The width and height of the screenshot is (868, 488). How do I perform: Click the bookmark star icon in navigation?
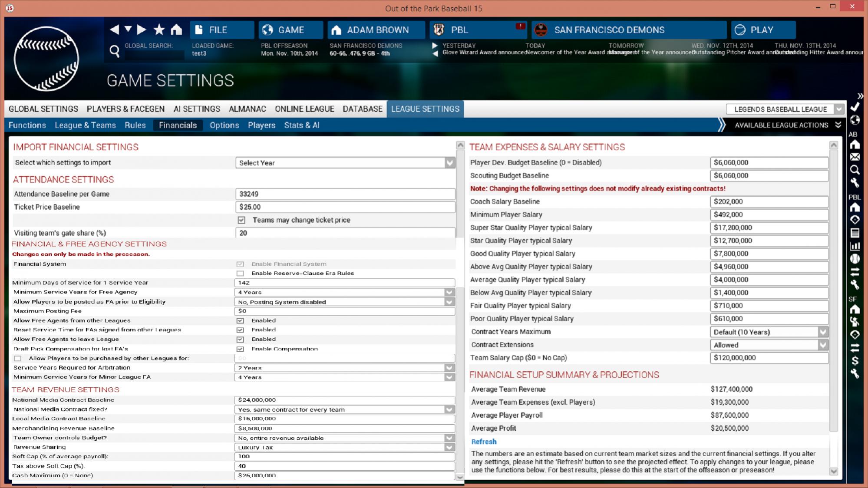[159, 30]
